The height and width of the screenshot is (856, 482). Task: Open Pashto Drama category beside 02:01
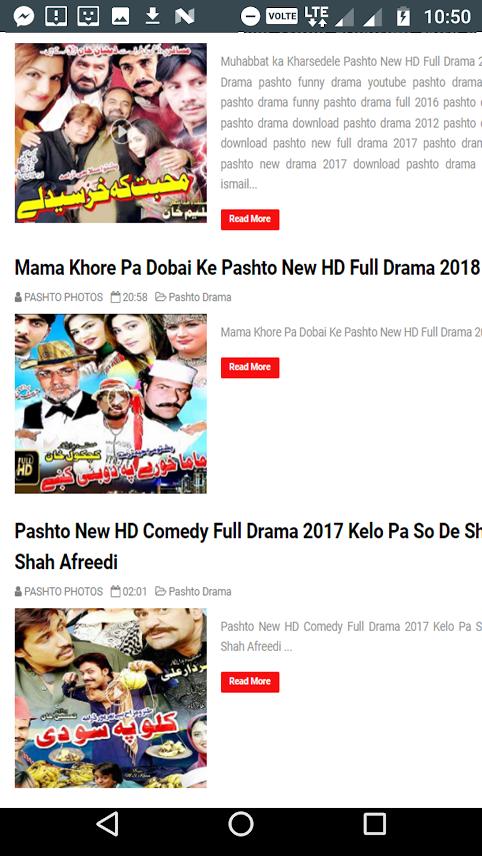(193, 591)
